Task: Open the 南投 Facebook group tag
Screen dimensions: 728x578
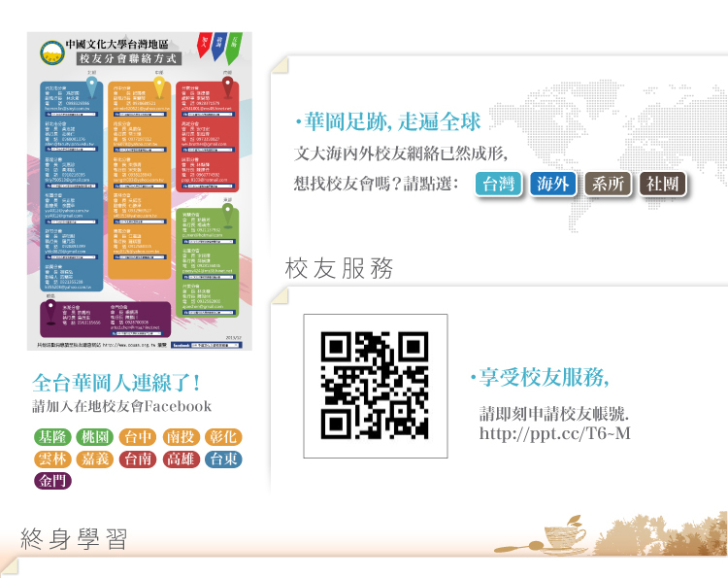Action: pos(182,437)
